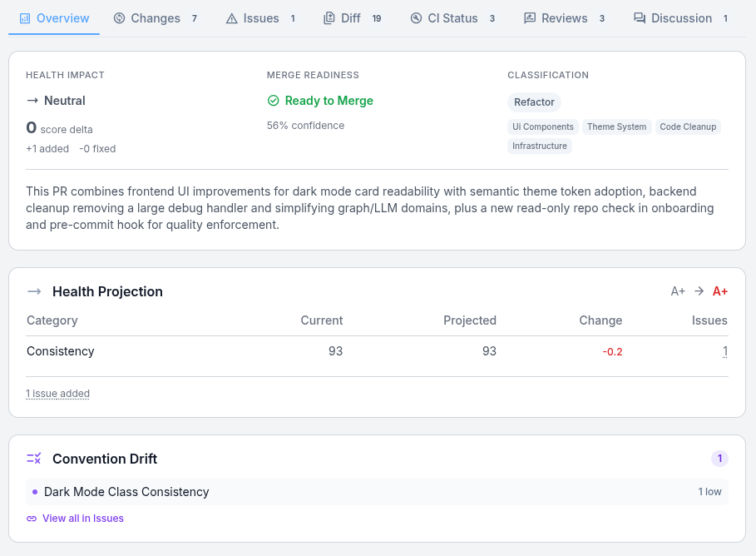
Task: Click the Reviews tab icon
Action: tap(530, 18)
